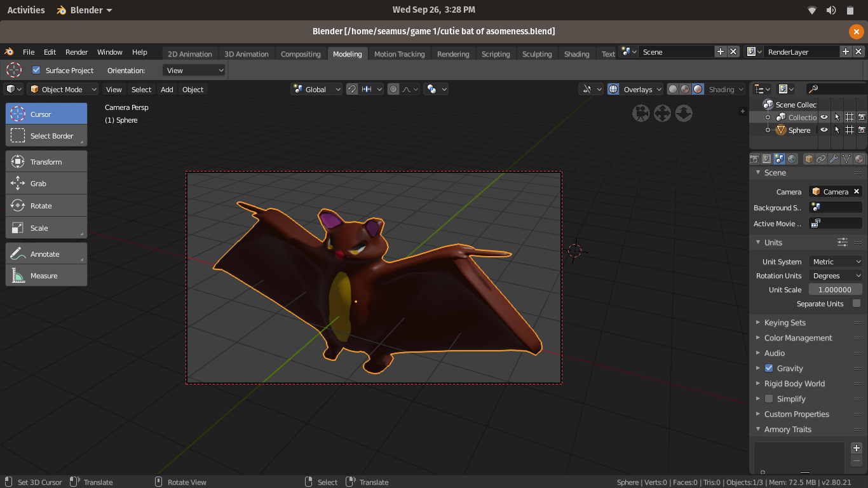Open the Render menu
Viewport: 868px width, 488px height.
(77, 52)
